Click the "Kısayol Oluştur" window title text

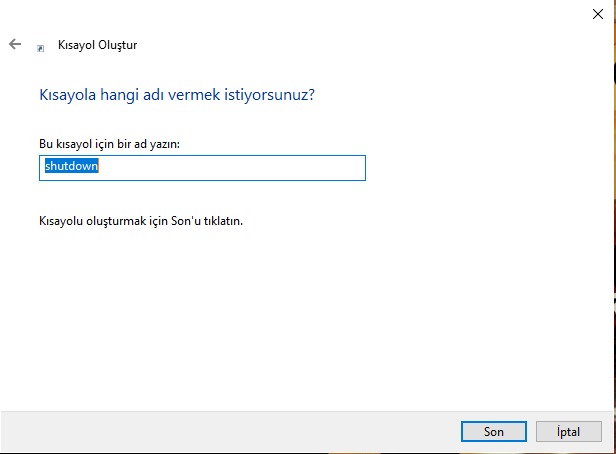coord(97,45)
